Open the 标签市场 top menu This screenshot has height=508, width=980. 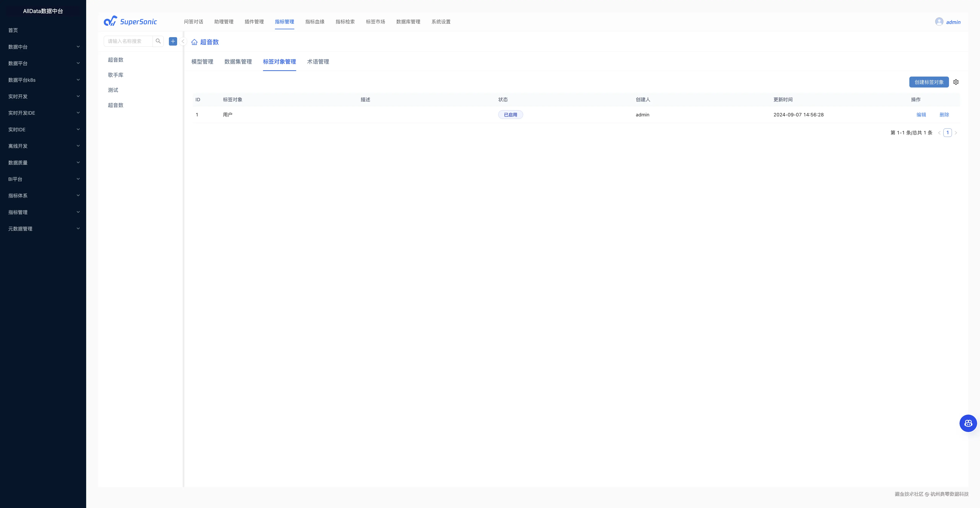point(375,22)
